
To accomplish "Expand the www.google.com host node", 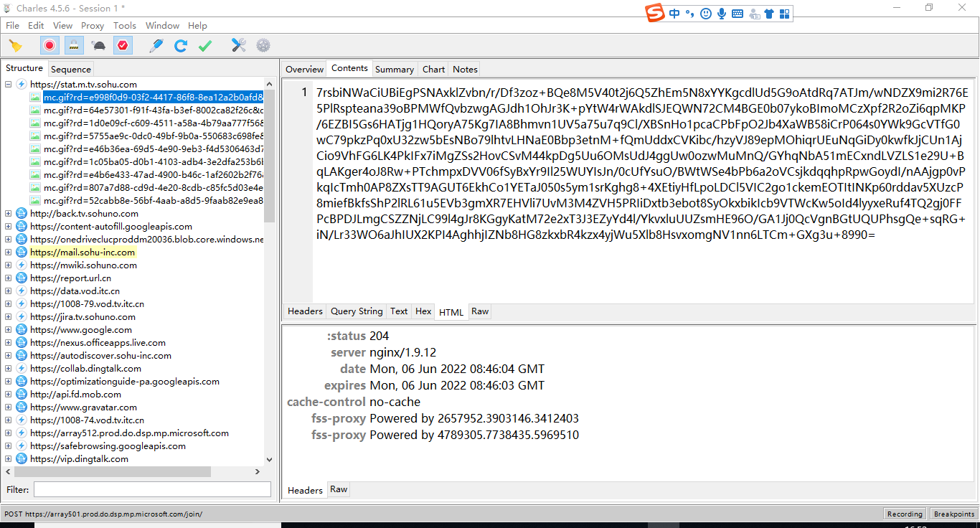I will point(9,329).
